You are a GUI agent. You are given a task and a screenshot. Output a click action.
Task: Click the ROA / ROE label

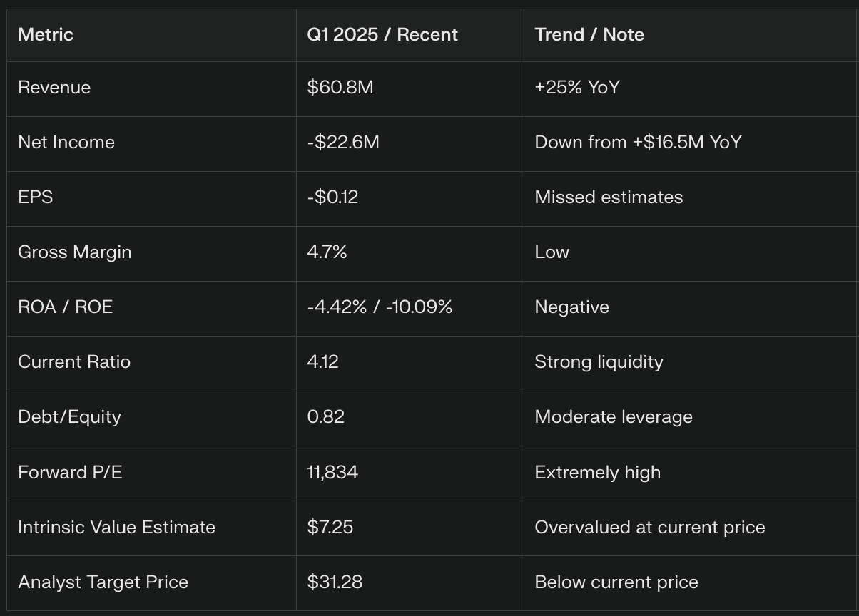click(x=66, y=307)
